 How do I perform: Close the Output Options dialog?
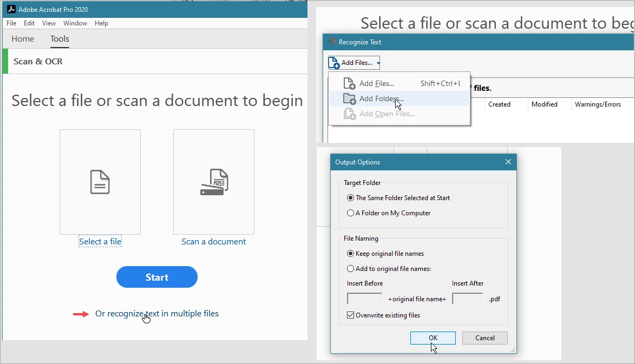(508, 162)
